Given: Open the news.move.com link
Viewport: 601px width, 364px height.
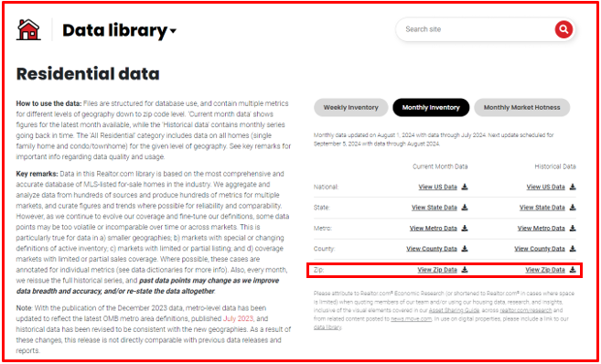Looking at the screenshot, I should tap(411, 319).
